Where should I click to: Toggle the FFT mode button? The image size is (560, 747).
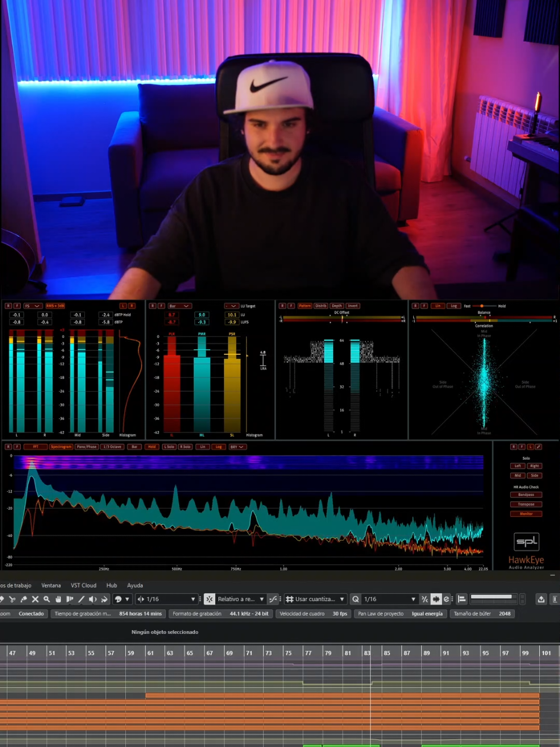[35, 447]
